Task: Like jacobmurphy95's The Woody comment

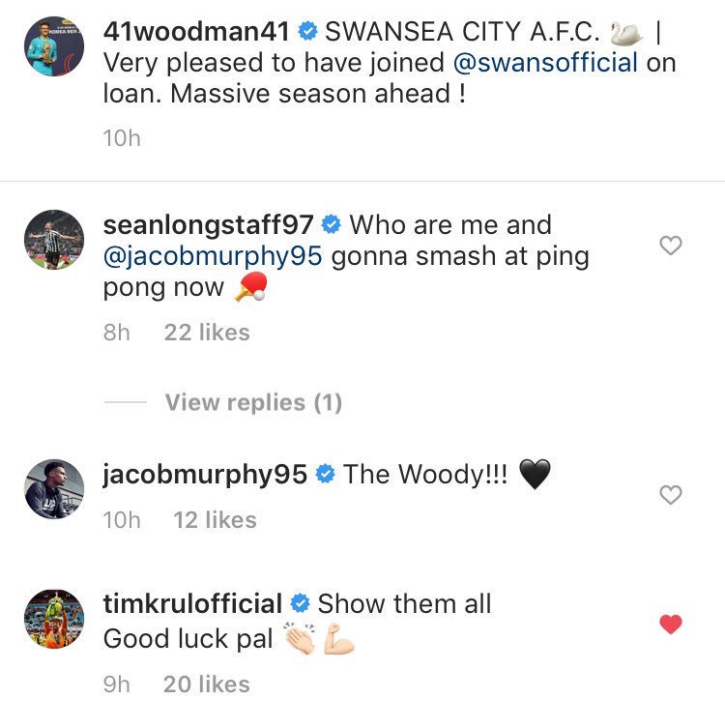Action: [670, 494]
